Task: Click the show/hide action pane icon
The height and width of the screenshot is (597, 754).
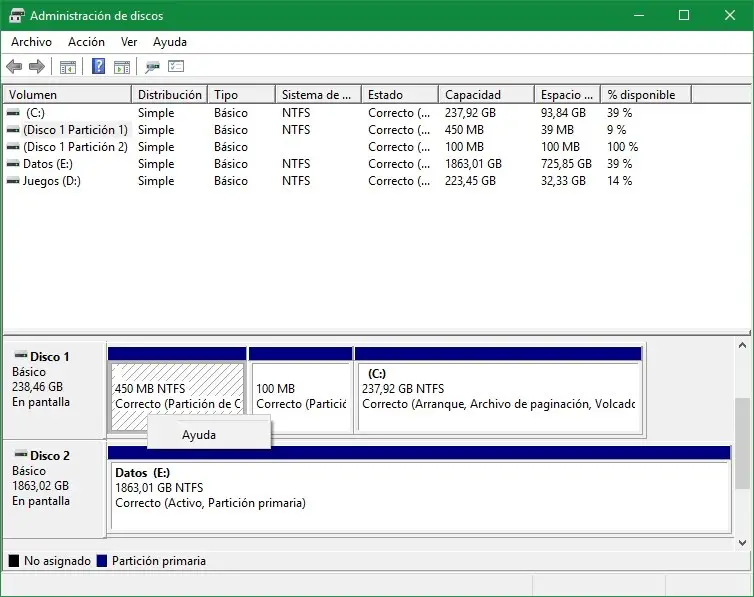Action: 122,67
